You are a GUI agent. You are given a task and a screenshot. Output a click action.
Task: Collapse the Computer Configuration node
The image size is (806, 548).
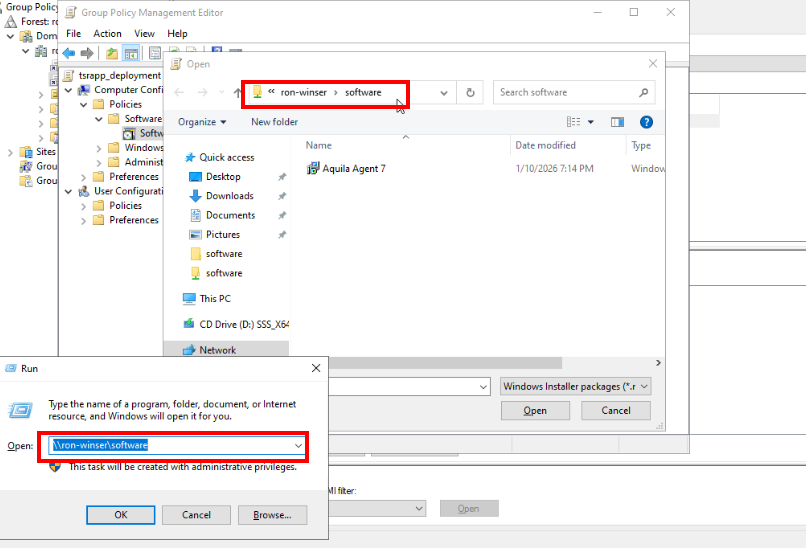[69, 90]
